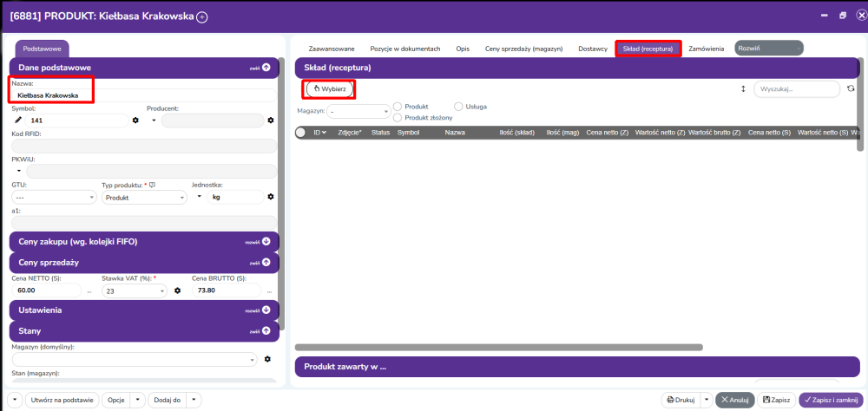Open gear settings next to Symbol field
Viewport: 868px width, 411px height.
135,121
